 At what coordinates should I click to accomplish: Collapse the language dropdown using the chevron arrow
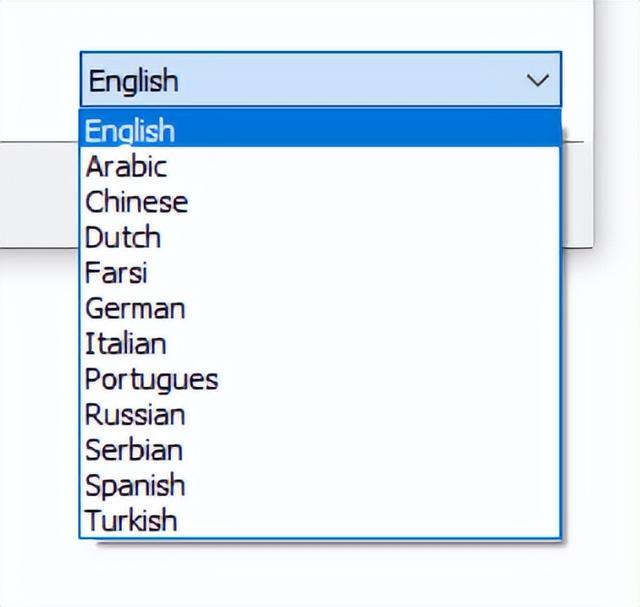coord(538,80)
